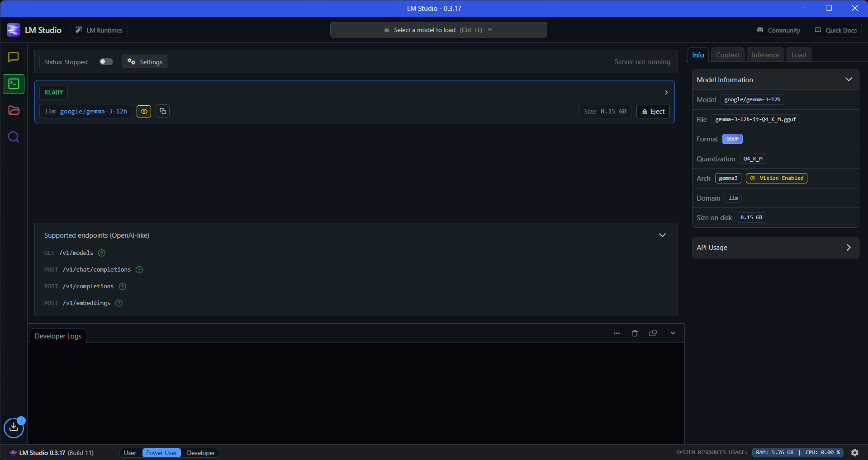Select the Power User mode
Viewport: 868px width, 460px height.
click(x=161, y=453)
